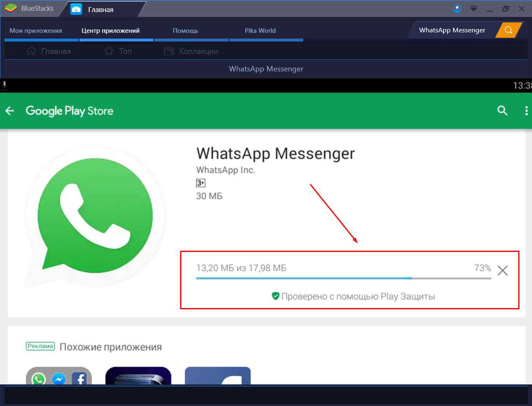Open the blue Facebook-style similar app
The width and height of the screenshot is (532, 406).
218,375
